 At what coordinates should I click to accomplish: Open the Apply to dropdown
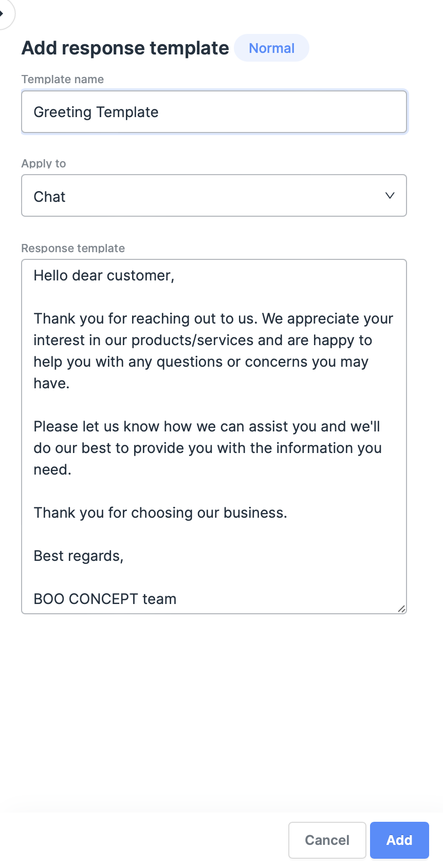(x=214, y=196)
